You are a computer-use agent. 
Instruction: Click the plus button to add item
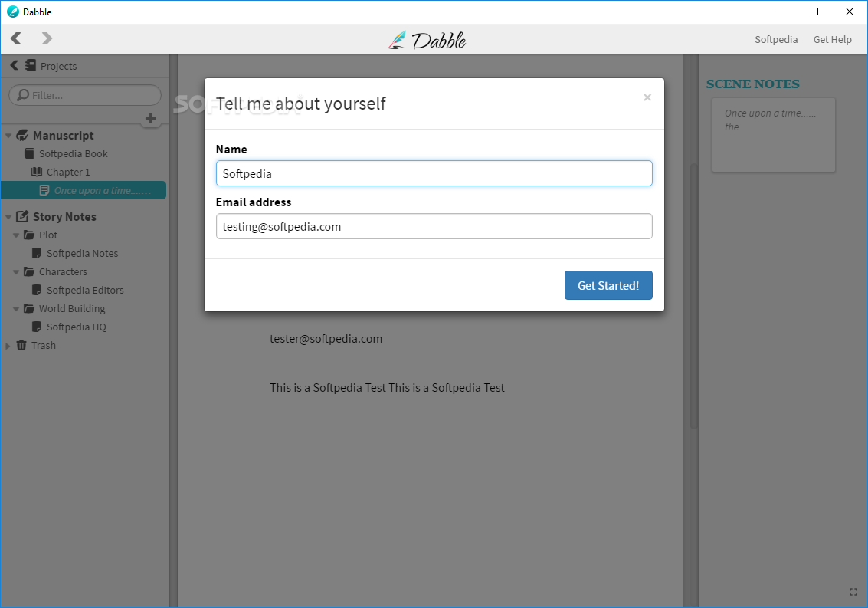point(150,118)
